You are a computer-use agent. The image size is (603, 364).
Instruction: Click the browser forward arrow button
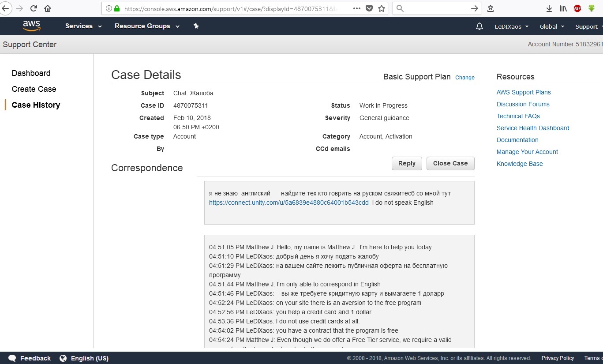tap(19, 8)
